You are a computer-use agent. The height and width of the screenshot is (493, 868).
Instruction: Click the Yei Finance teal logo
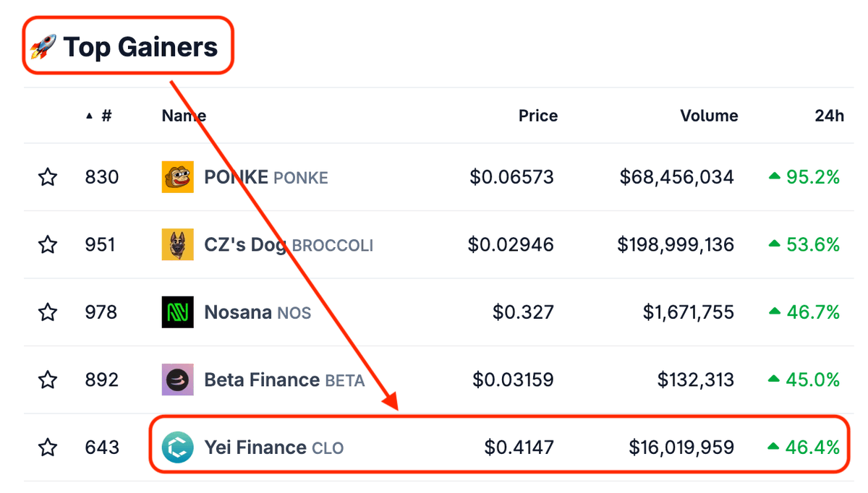coord(177,447)
